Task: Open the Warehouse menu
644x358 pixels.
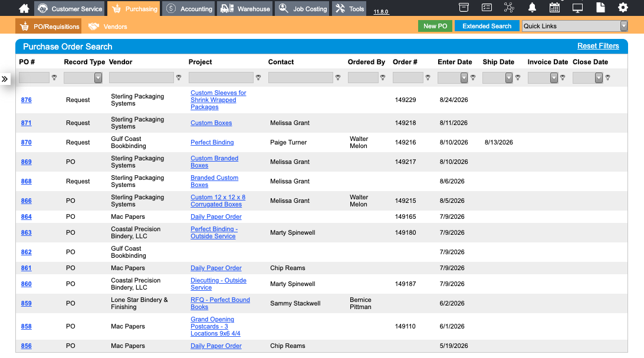Action: (245, 9)
